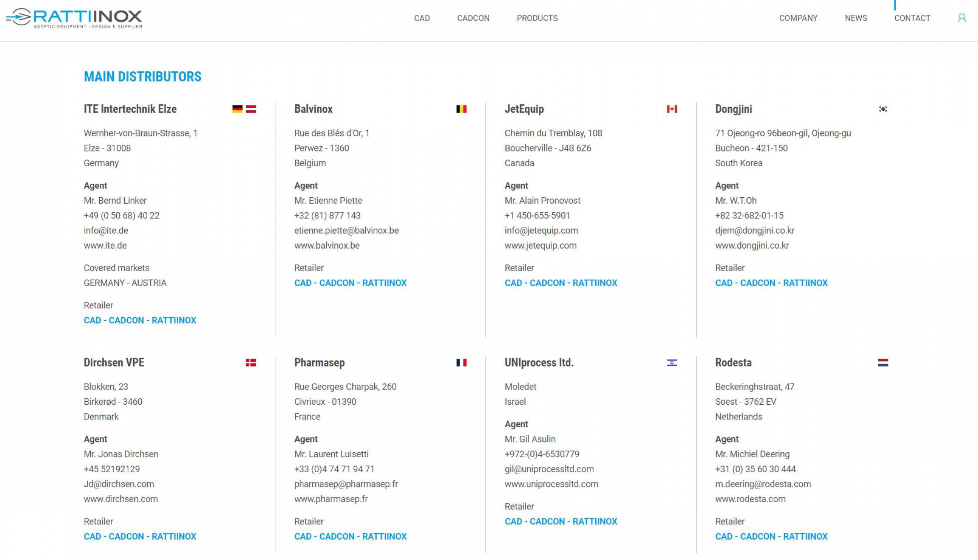This screenshot has width=978, height=560.
Task: Click the MAIN DISTRIBUTORS heading
Action: point(143,77)
